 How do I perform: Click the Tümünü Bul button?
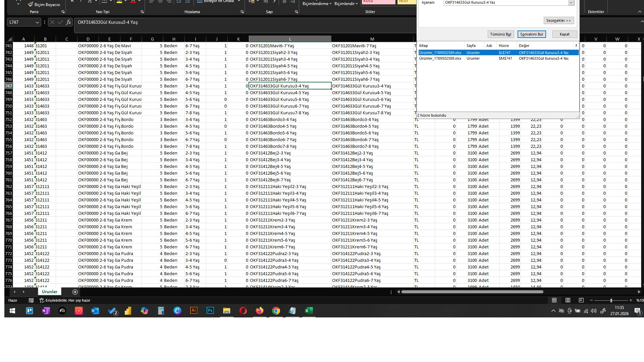(501, 34)
